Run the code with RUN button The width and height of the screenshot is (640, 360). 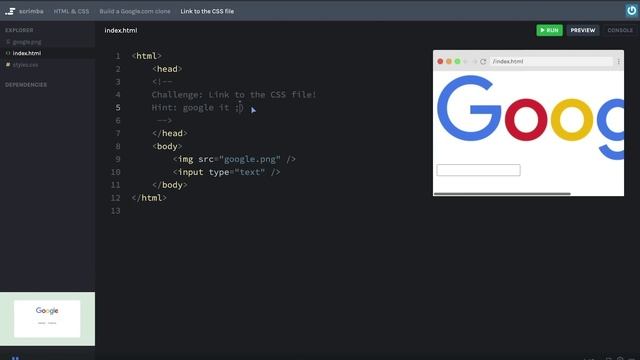[549, 30]
